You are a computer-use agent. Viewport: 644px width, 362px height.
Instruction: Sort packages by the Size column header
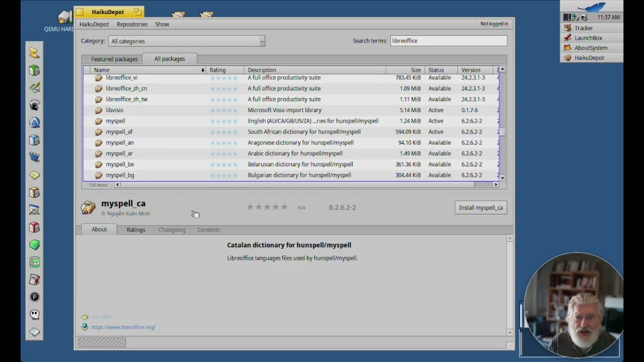pos(405,70)
